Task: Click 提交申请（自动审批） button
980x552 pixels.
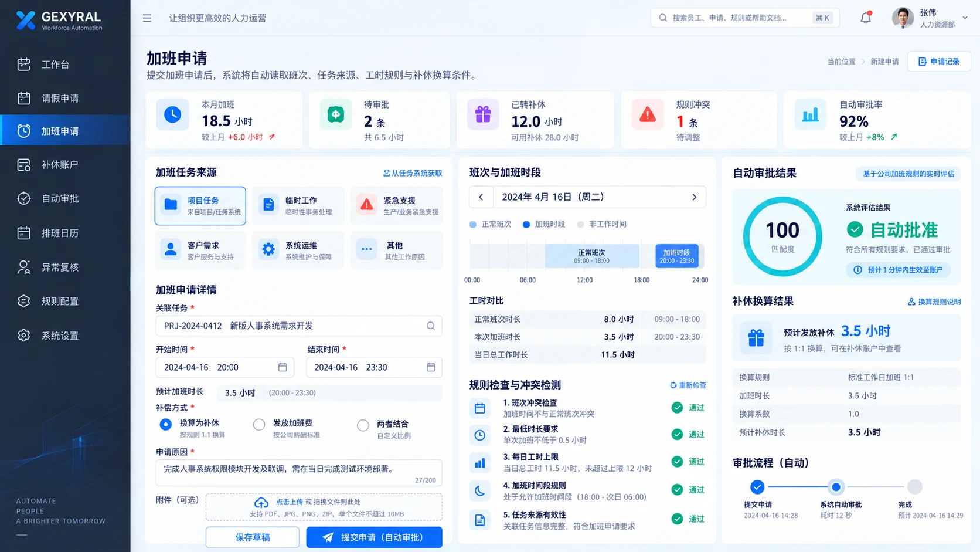Action: (375, 537)
